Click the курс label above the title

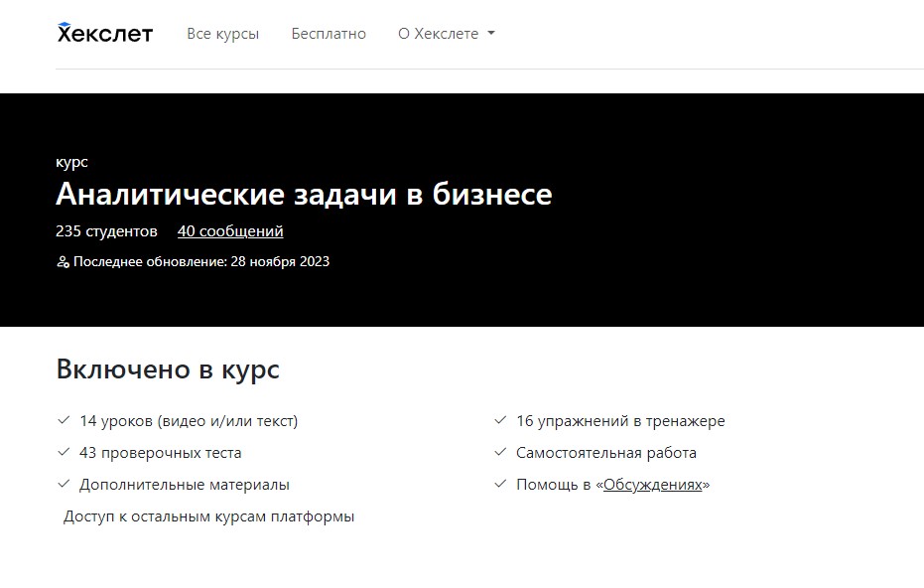click(x=71, y=163)
